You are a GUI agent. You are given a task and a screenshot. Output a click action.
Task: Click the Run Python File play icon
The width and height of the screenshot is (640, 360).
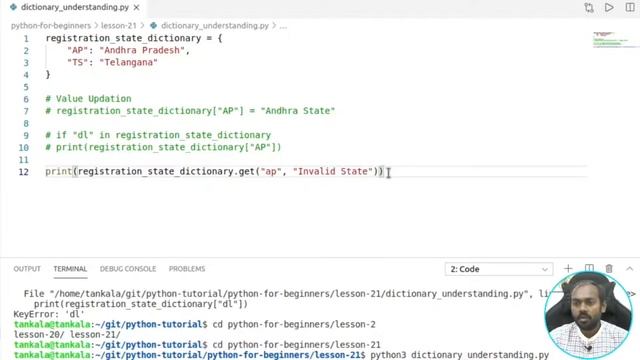click(x=609, y=7)
